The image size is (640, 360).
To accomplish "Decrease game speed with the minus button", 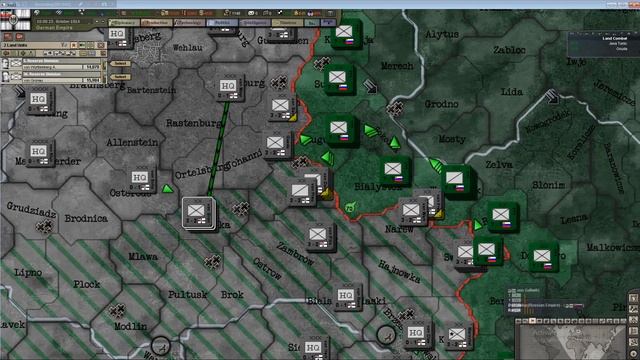I will coord(97,22).
